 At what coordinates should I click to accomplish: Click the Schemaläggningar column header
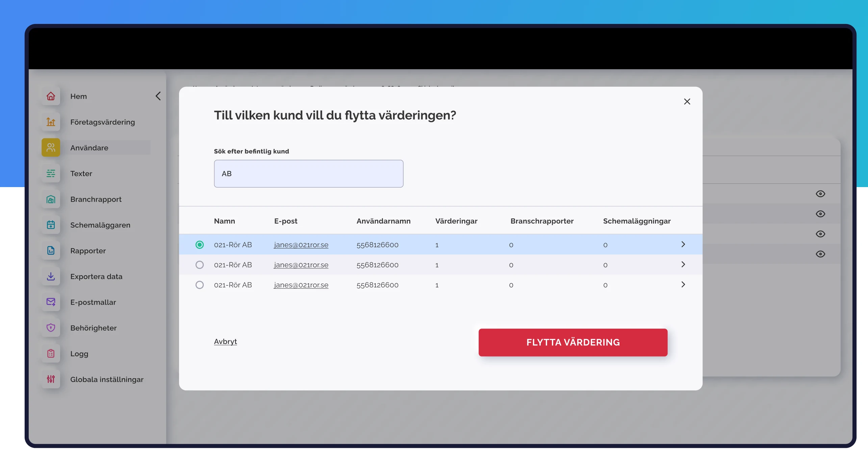(x=637, y=221)
